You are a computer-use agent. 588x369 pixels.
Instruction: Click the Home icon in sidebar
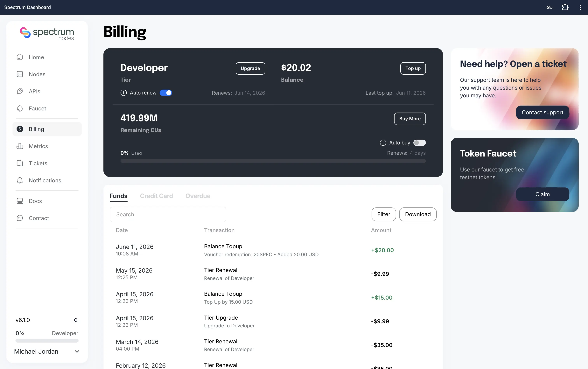coord(20,57)
